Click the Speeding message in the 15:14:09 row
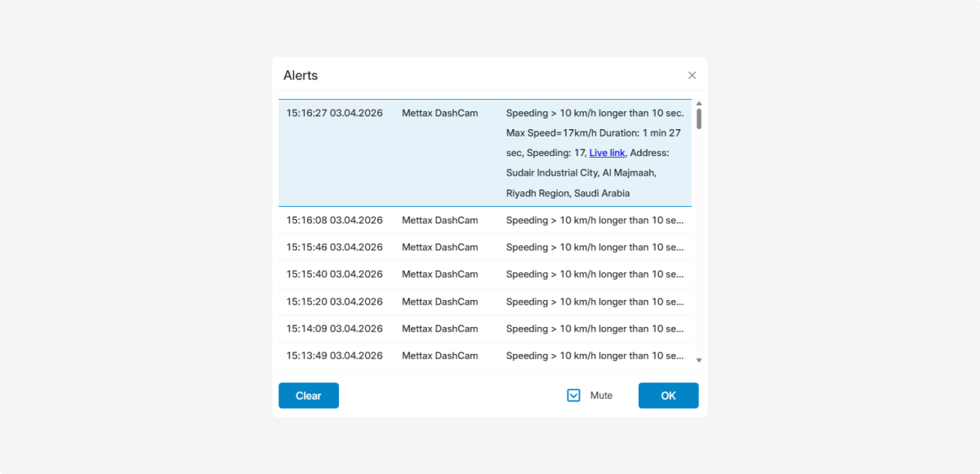 click(x=595, y=329)
